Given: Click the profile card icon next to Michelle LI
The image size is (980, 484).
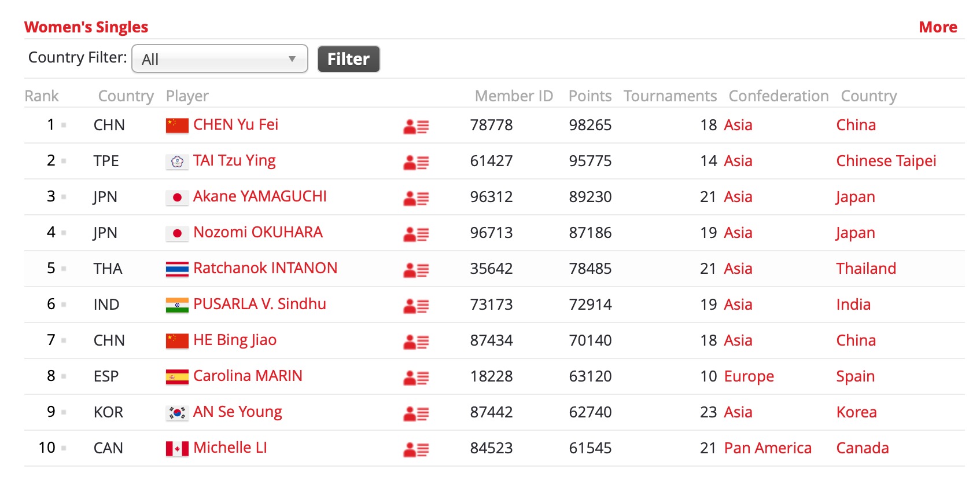Looking at the screenshot, I should tap(415, 449).
